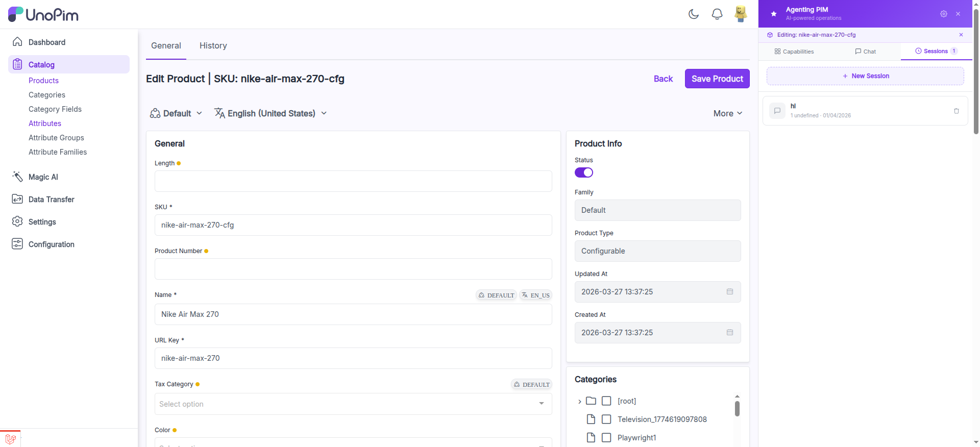Go to Attribute Groups in sidebar
The width and height of the screenshot is (980, 447).
56,138
